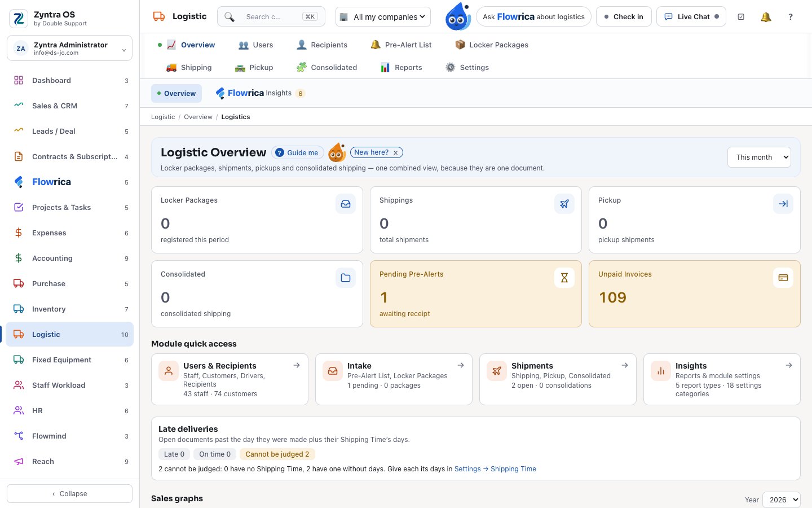Click the Late 0 chip

click(174, 454)
